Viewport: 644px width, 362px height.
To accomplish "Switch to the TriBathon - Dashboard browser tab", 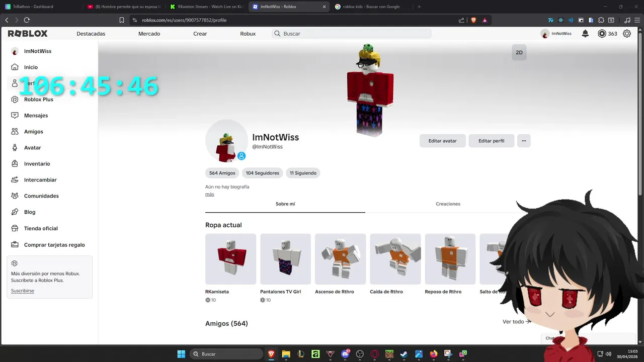I will tap(41, 7).
